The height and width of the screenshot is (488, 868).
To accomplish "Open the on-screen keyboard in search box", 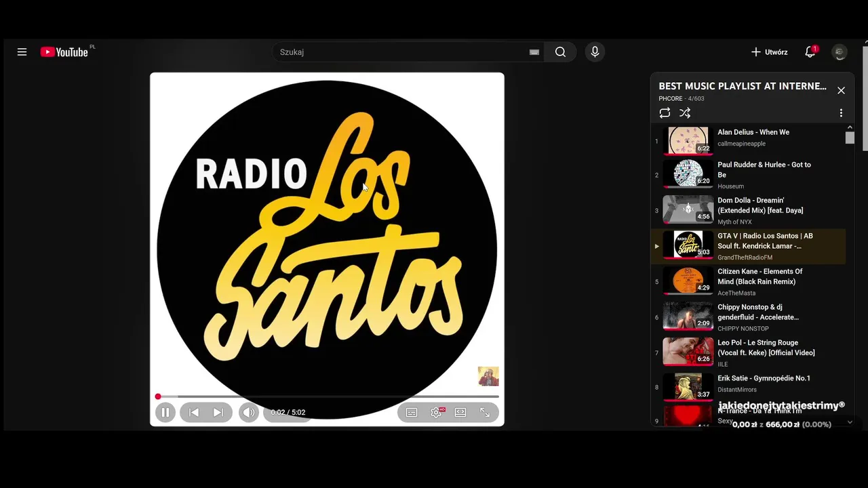I will [x=534, y=52].
